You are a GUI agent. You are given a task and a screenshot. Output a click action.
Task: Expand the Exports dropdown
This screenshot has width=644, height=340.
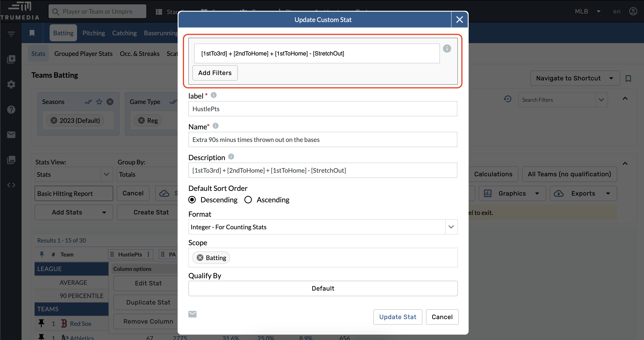click(583, 193)
